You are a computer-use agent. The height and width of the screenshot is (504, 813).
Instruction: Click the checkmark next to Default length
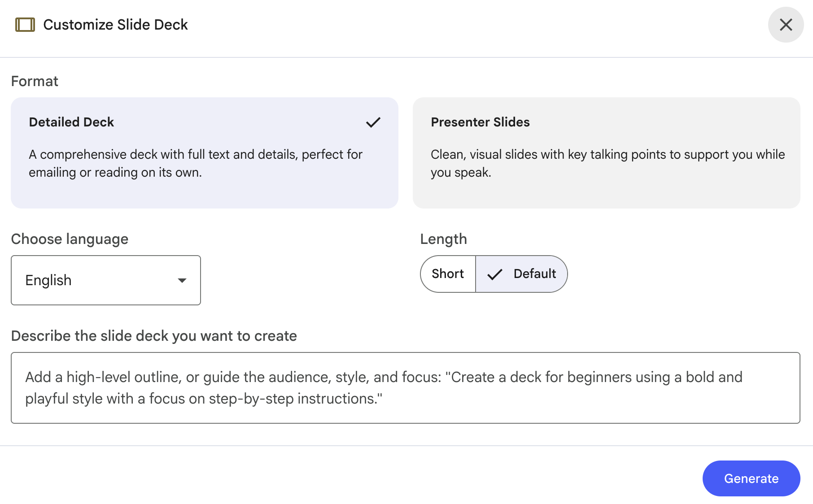coord(494,274)
